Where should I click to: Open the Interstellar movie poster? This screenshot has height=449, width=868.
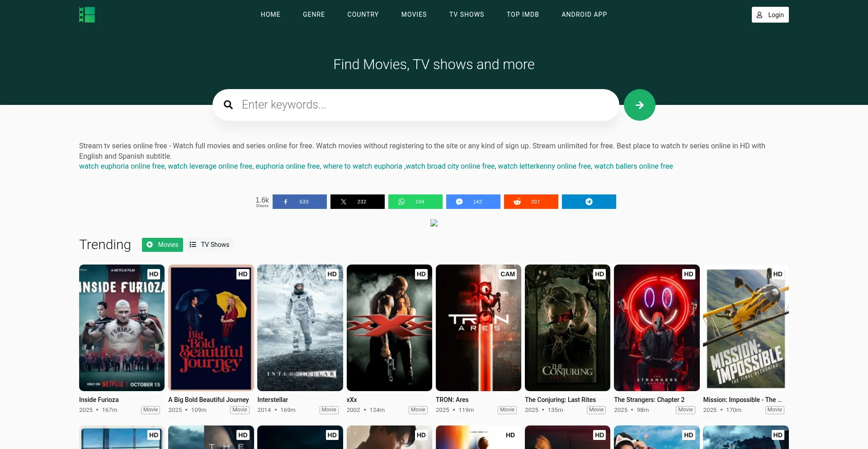(x=300, y=328)
